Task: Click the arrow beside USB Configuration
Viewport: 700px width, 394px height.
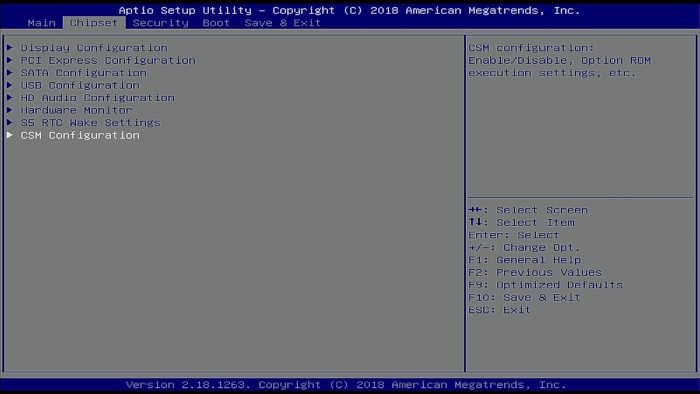Action: pos(10,85)
